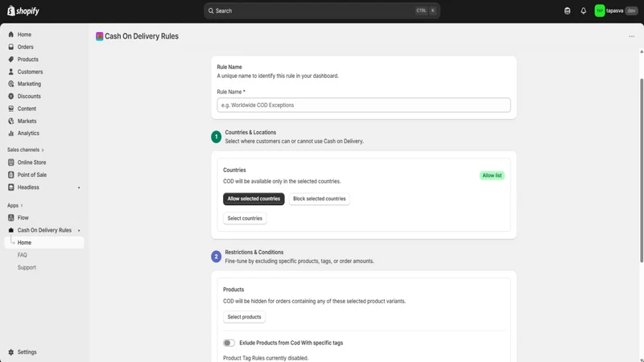The image size is (644, 362).
Task: Click the tapasva account avatar
Action: pyautogui.click(x=600, y=10)
